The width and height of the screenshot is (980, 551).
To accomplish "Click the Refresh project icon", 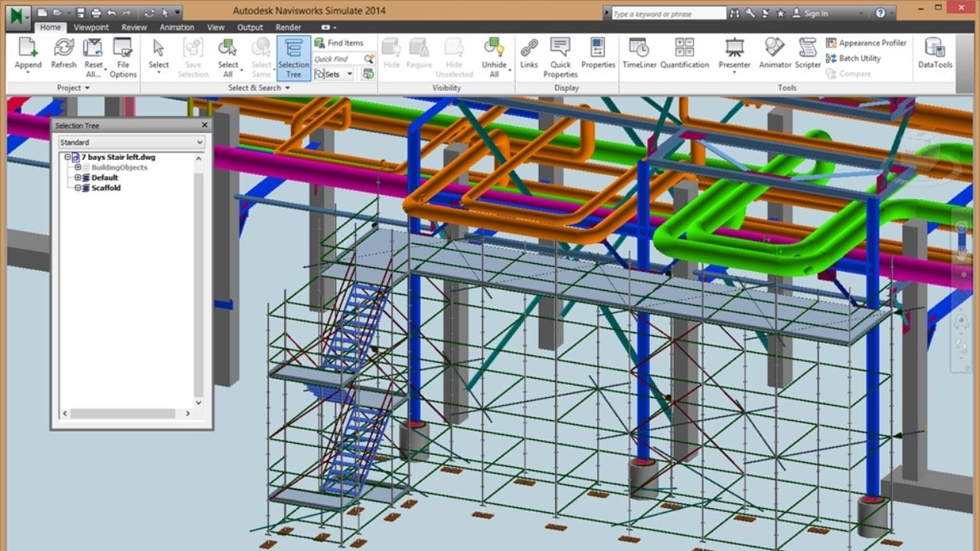I will [x=64, y=48].
